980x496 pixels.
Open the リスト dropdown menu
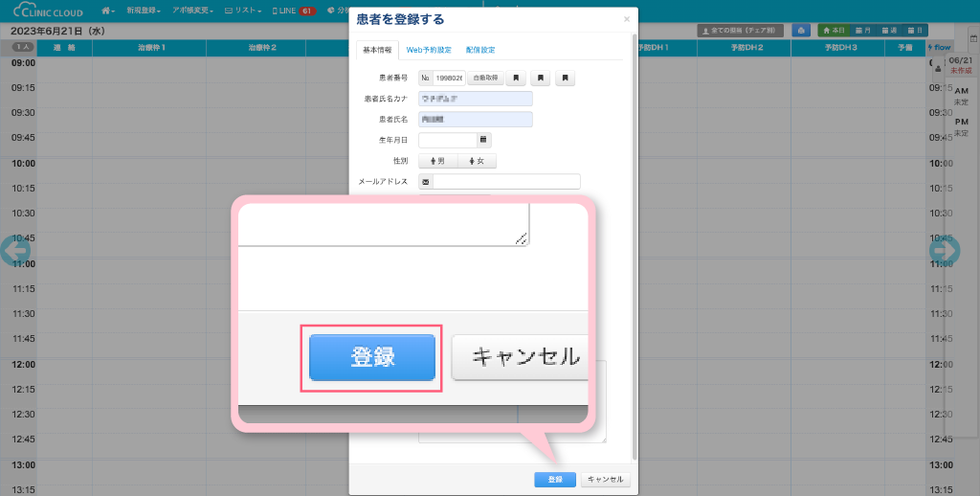tap(244, 11)
